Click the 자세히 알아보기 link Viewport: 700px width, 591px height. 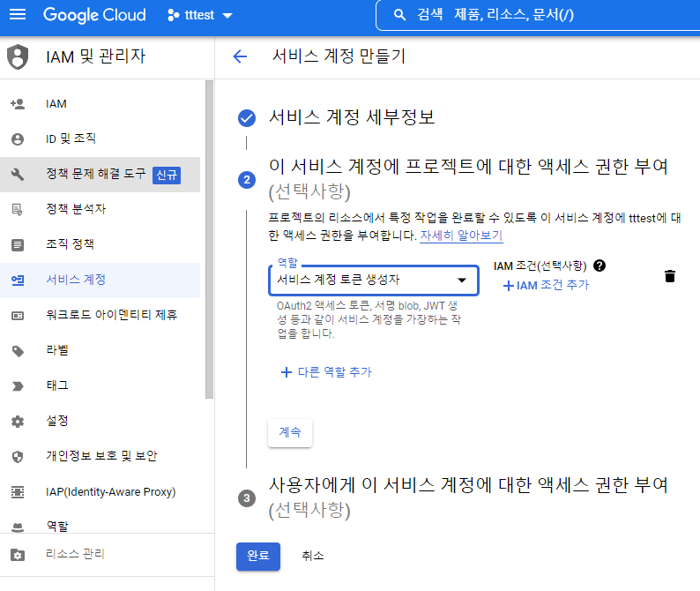pos(461,236)
